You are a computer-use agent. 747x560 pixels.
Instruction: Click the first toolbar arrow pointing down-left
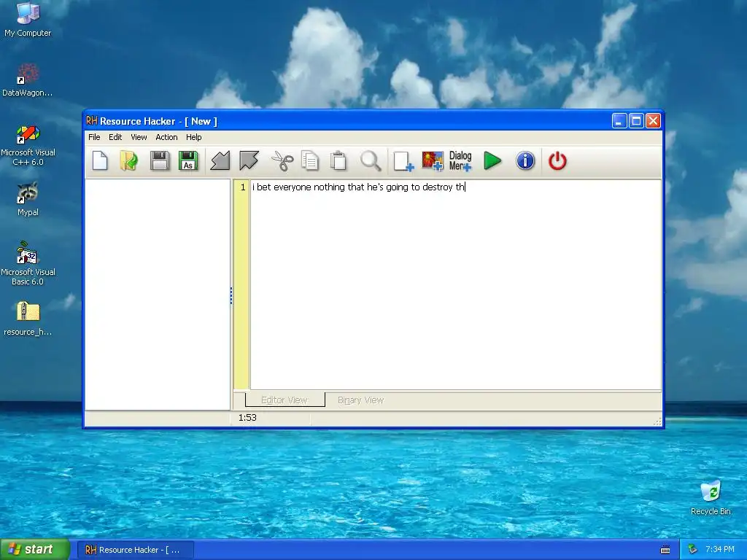(x=220, y=161)
